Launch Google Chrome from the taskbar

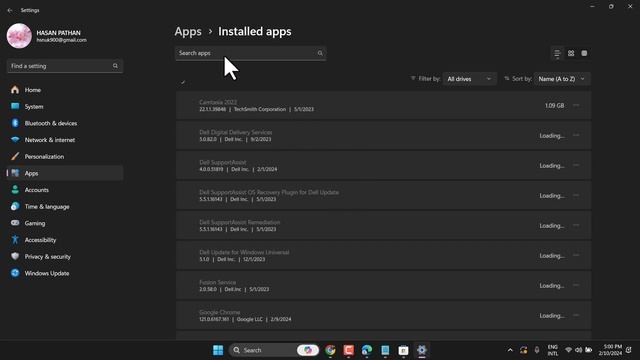click(x=330, y=350)
